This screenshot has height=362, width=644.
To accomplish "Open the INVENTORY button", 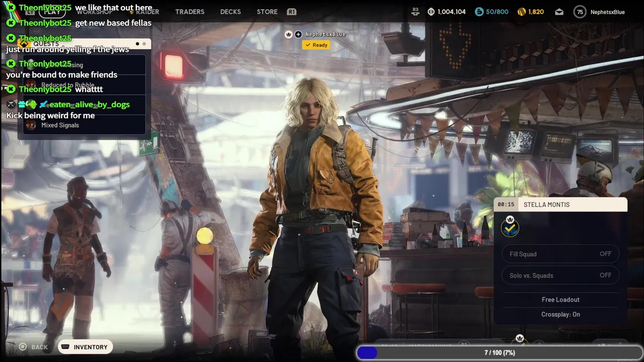I will click(85, 347).
